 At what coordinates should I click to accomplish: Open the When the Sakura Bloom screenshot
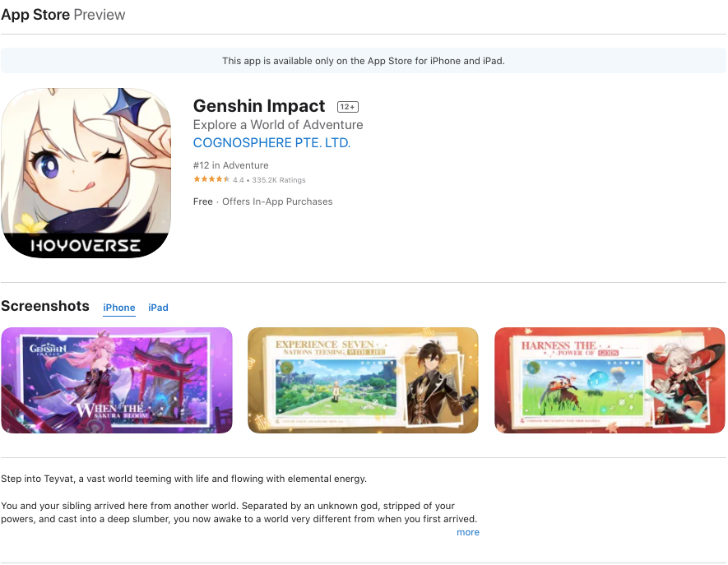[x=117, y=380]
